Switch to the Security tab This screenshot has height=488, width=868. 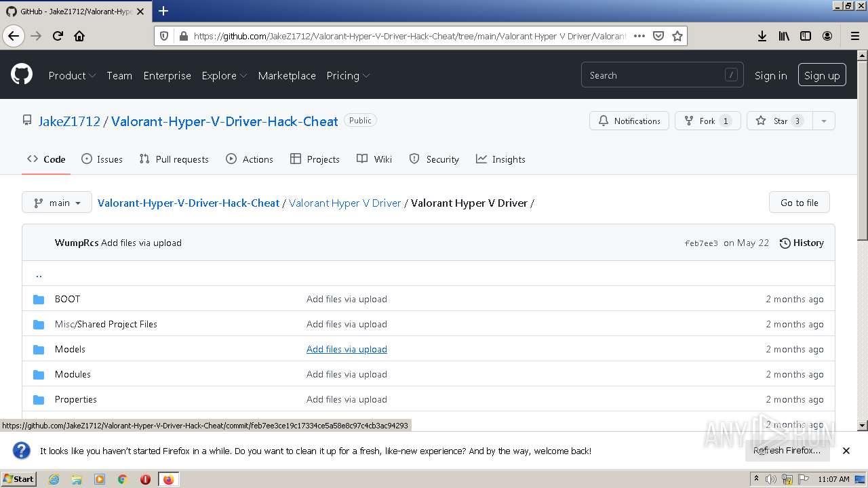(x=434, y=159)
